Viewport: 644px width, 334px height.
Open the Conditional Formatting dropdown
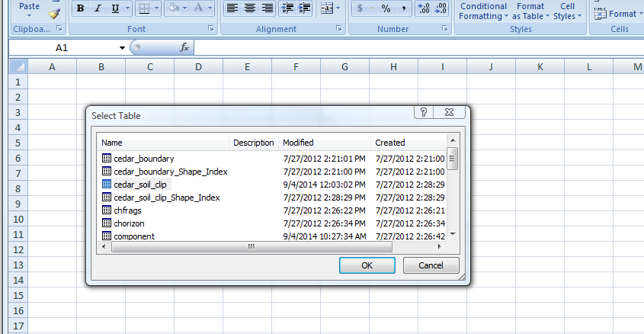(483, 11)
